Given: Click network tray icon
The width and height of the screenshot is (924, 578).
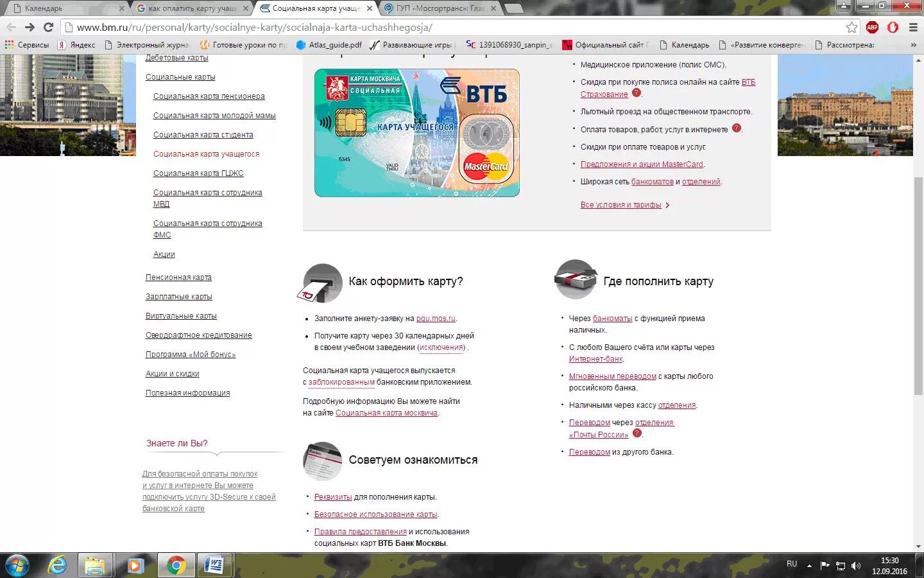Looking at the screenshot, I should [841, 566].
